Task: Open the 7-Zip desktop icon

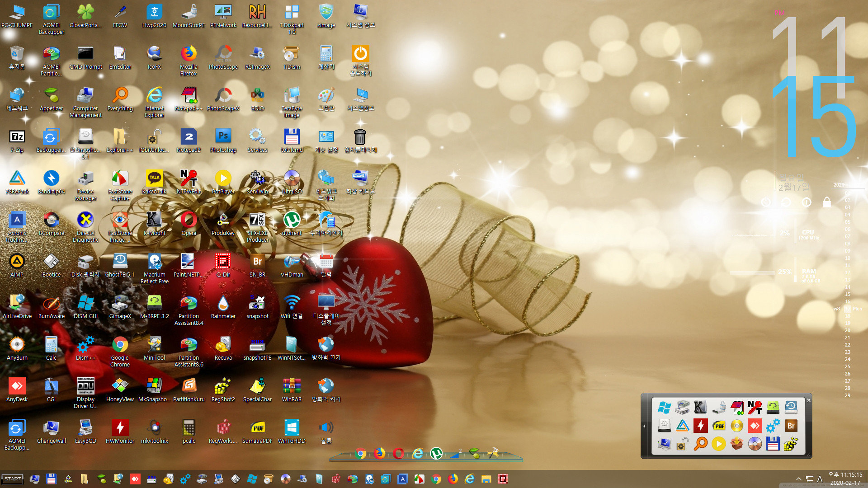Action: coord(17,141)
